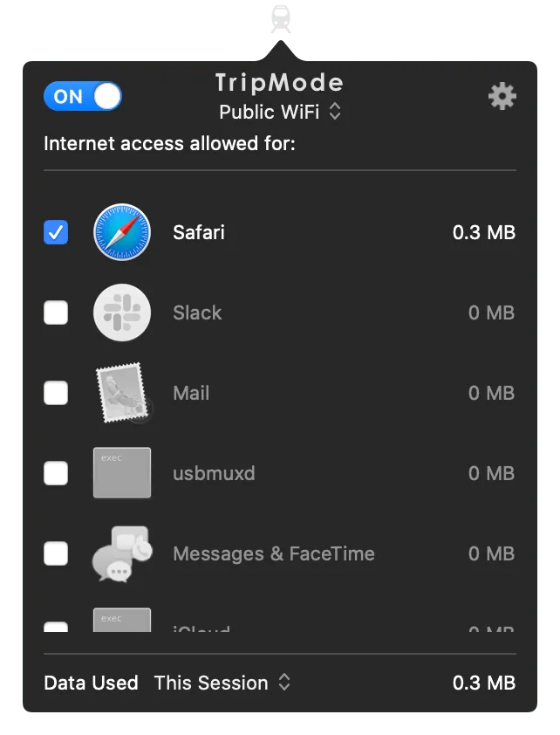Open the This Session period dropdown

tap(222, 683)
